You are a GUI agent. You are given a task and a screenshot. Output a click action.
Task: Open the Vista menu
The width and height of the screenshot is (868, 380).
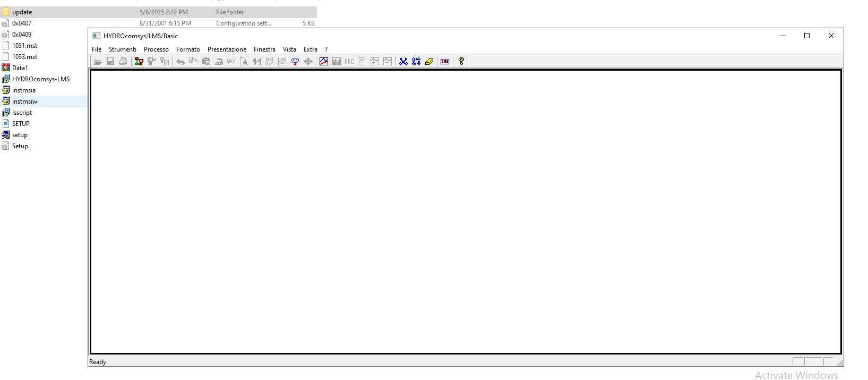[289, 49]
